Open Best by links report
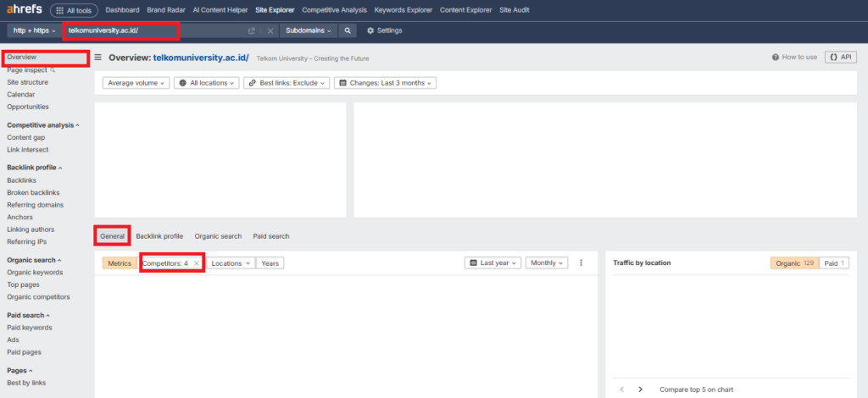Viewport: 868px width, 398px height. (x=26, y=383)
